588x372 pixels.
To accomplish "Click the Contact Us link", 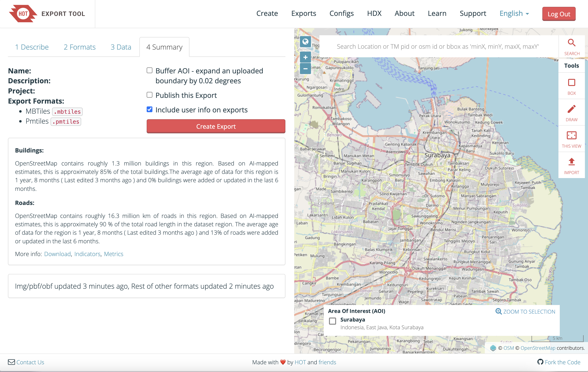I will click(x=30, y=362).
